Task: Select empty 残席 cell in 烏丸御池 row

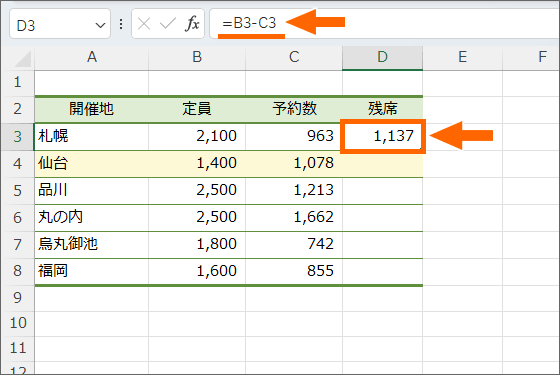Action: [x=382, y=245]
